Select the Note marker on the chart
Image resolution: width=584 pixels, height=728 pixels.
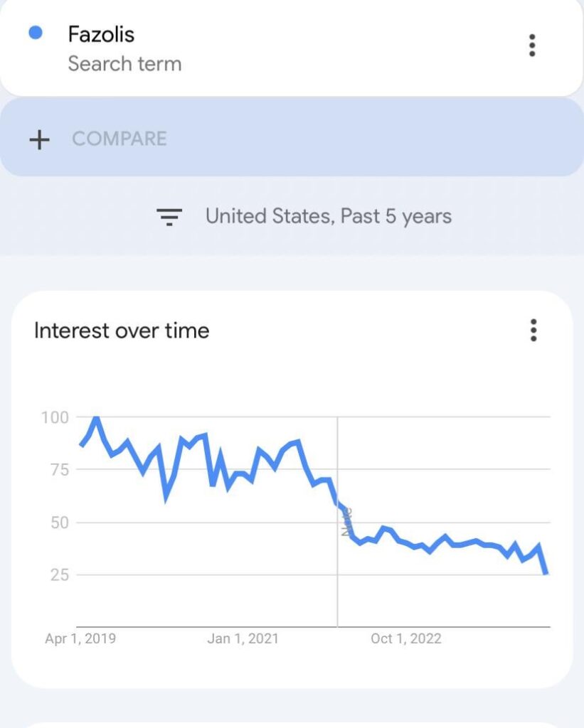pyautogui.click(x=346, y=523)
